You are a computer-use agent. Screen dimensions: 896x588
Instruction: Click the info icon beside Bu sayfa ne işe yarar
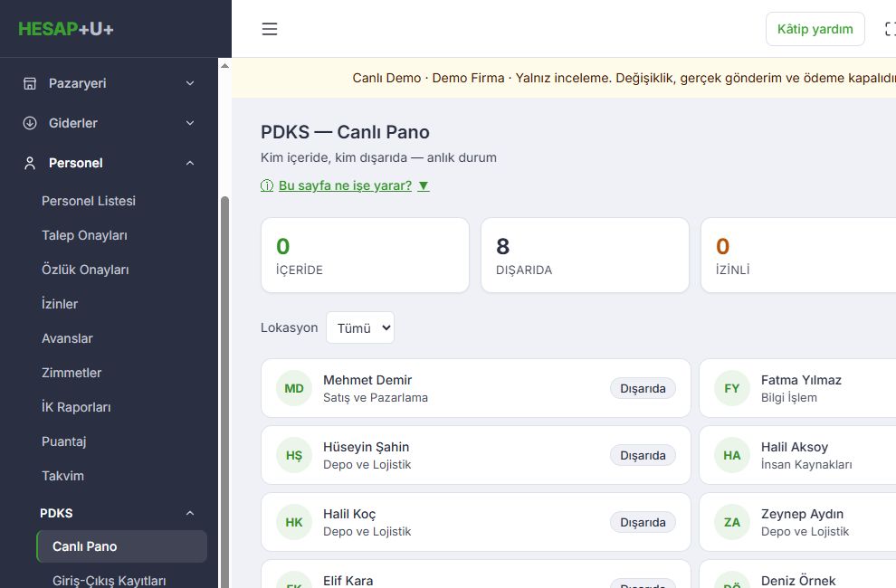click(x=267, y=185)
